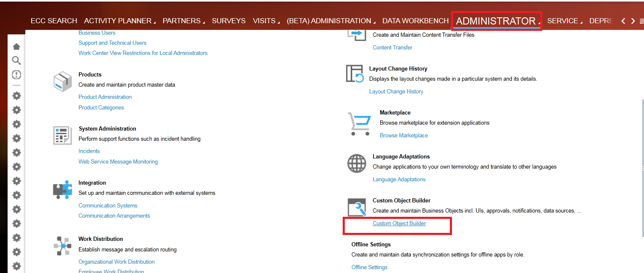Open the Communication Systems link

pyautogui.click(x=108, y=205)
